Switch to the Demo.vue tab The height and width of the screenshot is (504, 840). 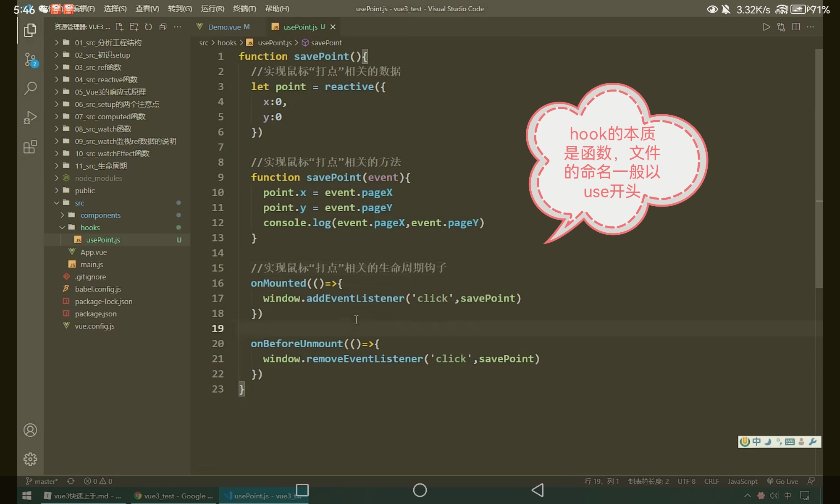(x=224, y=27)
